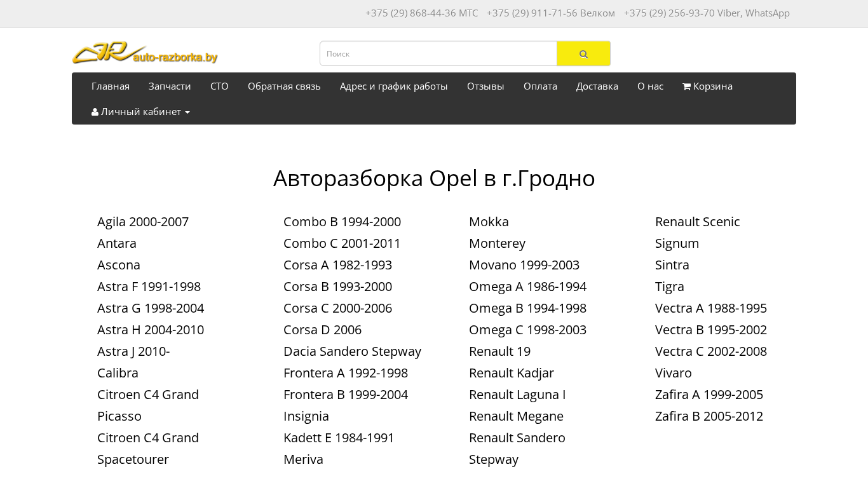
Task: Open the Mokka model link
Action: [489, 222]
